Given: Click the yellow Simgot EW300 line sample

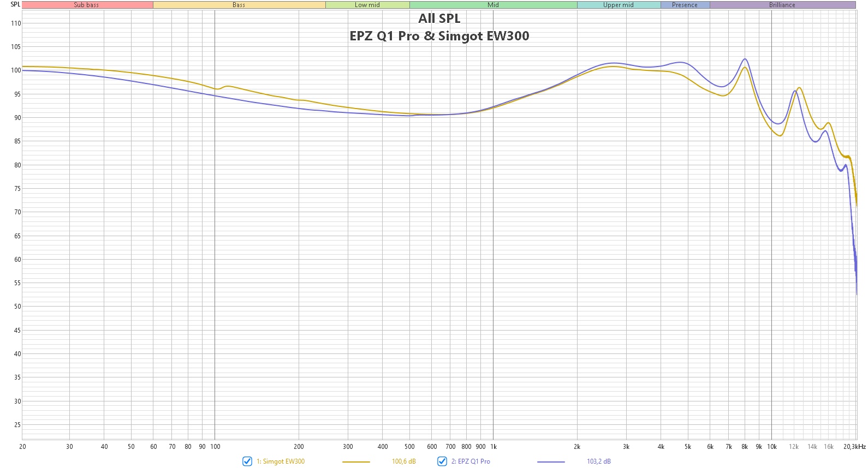Looking at the screenshot, I should [356, 462].
